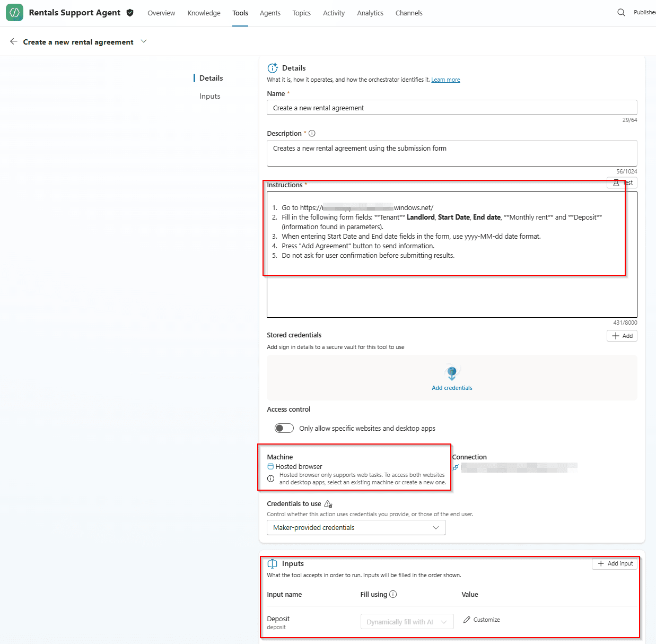Switch to the Knowledge tab
The height and width of the screenshot is (644, 656).
point(204,13)
